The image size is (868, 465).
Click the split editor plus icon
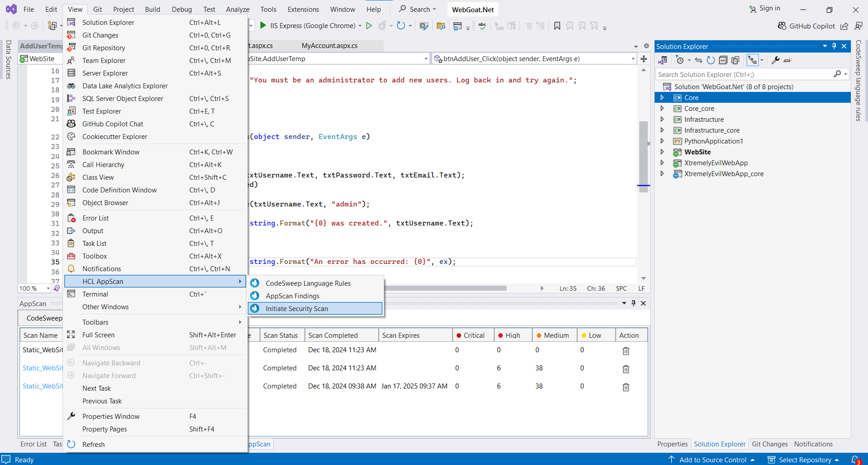click(x=644, y=59)
